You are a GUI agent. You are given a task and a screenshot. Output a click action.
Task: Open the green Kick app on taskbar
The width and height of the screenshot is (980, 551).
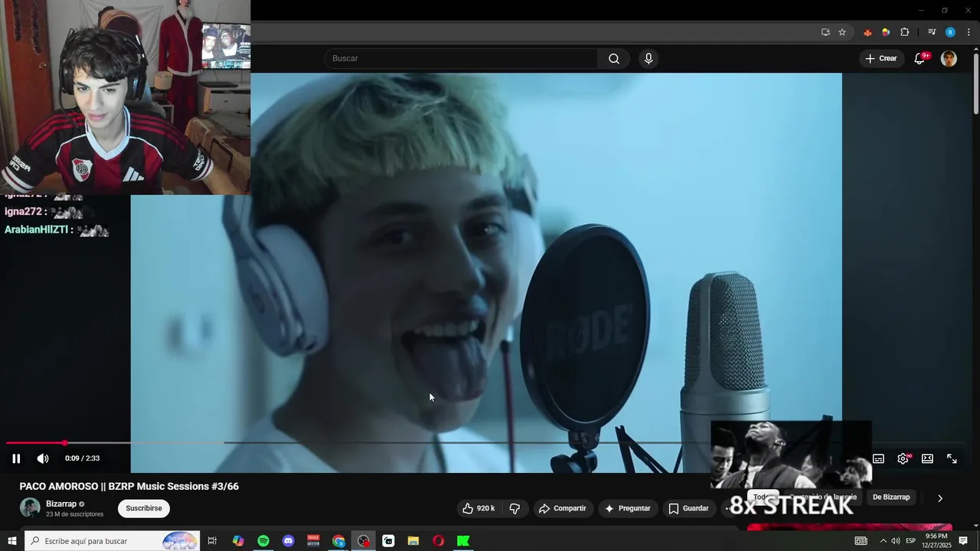(463, 541)
